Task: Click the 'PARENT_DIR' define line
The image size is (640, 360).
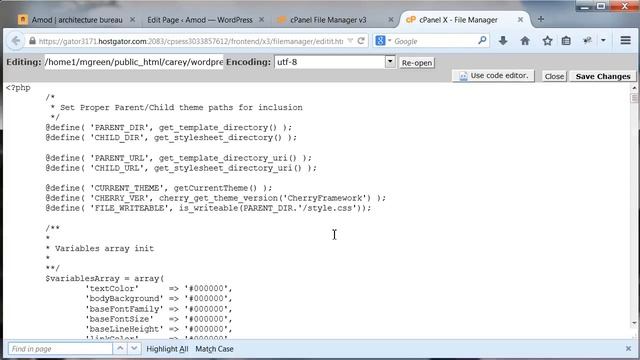Action: (x=169, y=127)
